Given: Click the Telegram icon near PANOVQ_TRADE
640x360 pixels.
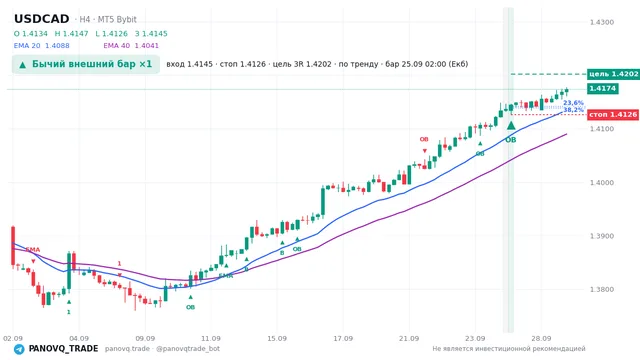Looking at the screenshot, I should tap(19, 349).
